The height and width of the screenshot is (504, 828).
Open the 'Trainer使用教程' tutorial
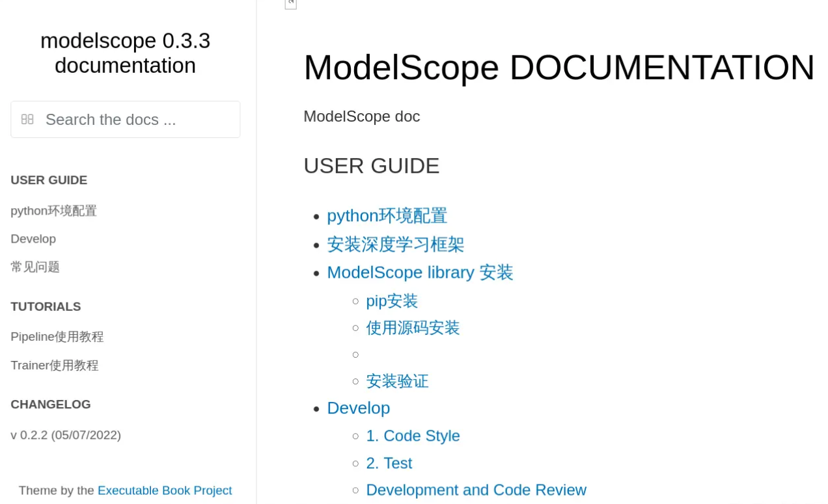[54, 365]
